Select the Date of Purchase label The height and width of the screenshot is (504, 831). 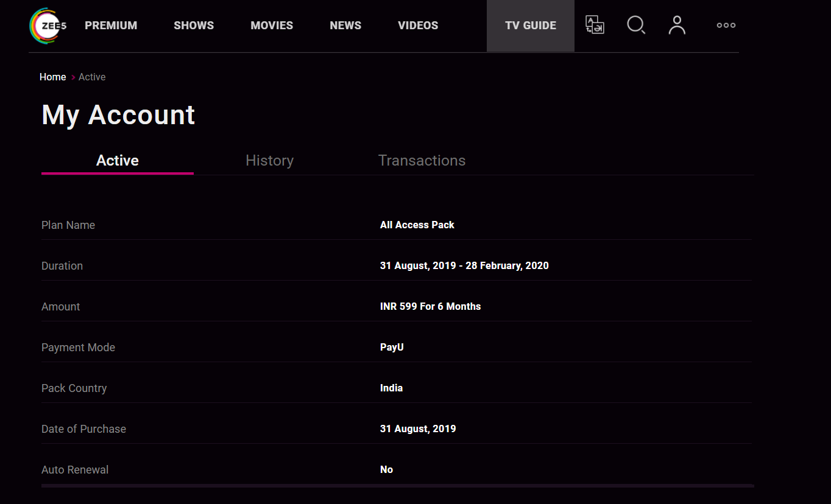83,429
